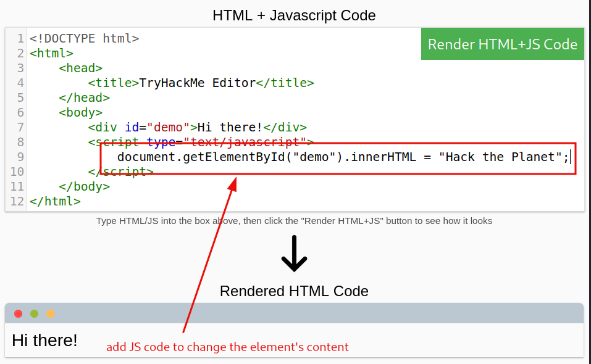Click the rendered Hi there! text
The width and height of the screenshot is (591, 364).
pyautogui.click(x=44, y=340)
